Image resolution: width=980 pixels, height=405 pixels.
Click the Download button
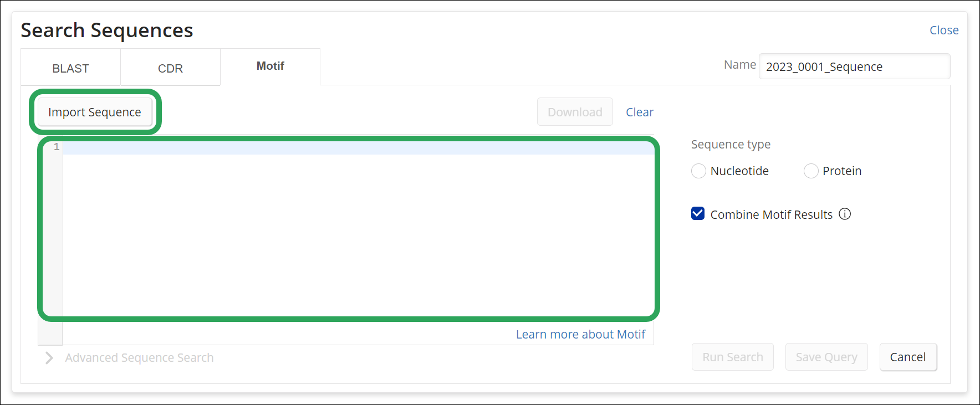[575, 112]
